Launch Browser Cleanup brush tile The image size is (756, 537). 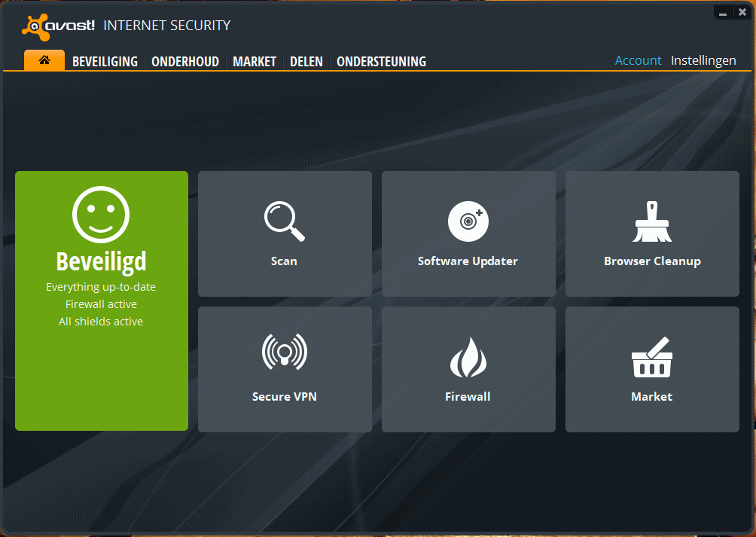(x=652, y=233)
